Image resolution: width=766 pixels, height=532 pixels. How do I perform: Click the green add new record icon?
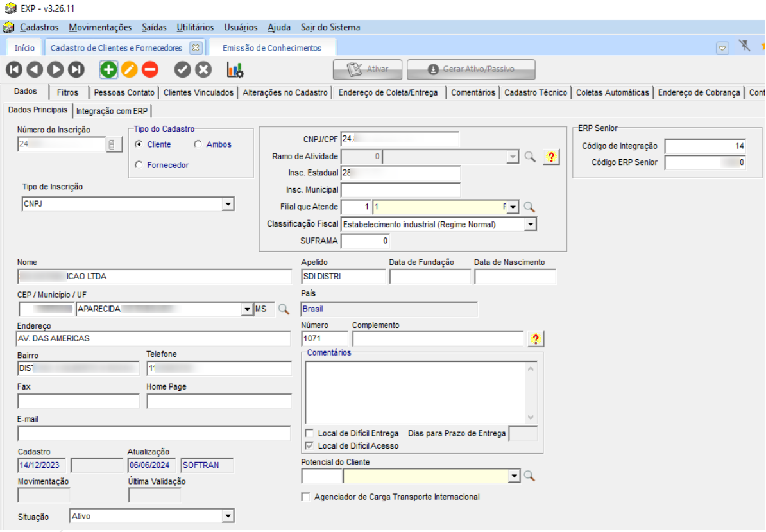pyautogui.click(x=109, y=69)
